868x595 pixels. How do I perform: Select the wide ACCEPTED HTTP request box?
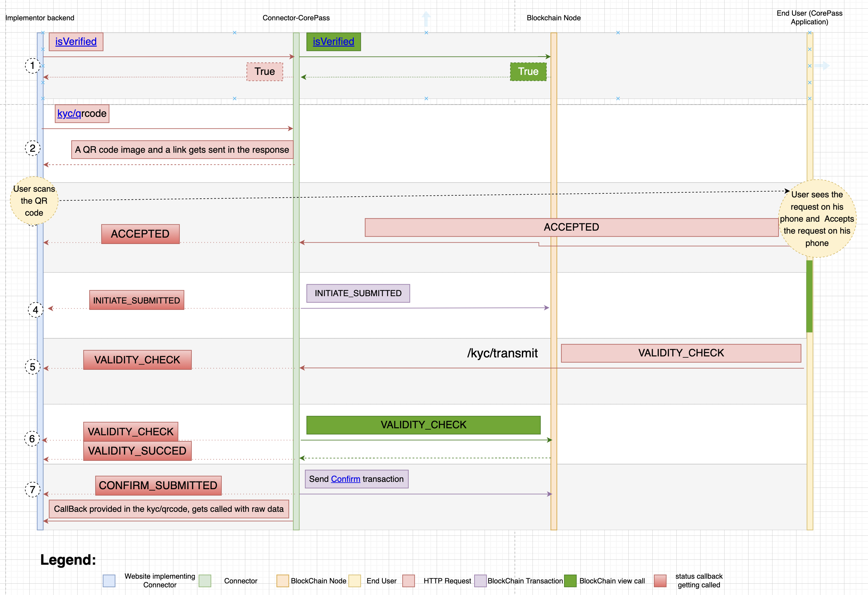571,227
